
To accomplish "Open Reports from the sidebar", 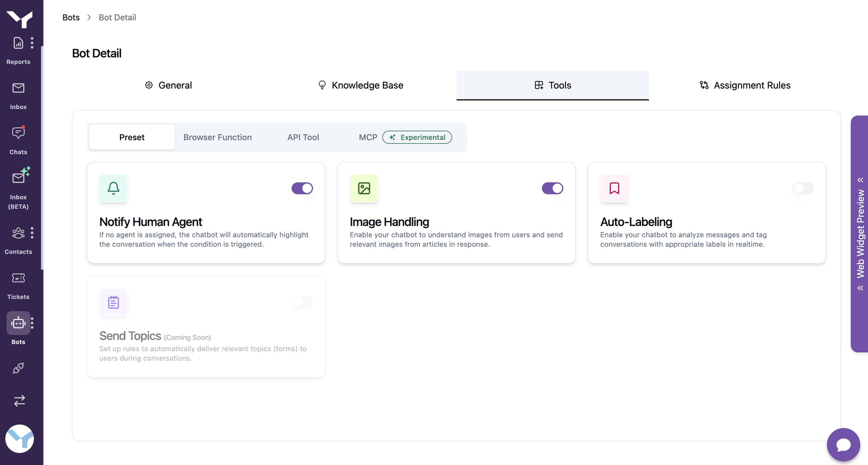I will point(18,50).
